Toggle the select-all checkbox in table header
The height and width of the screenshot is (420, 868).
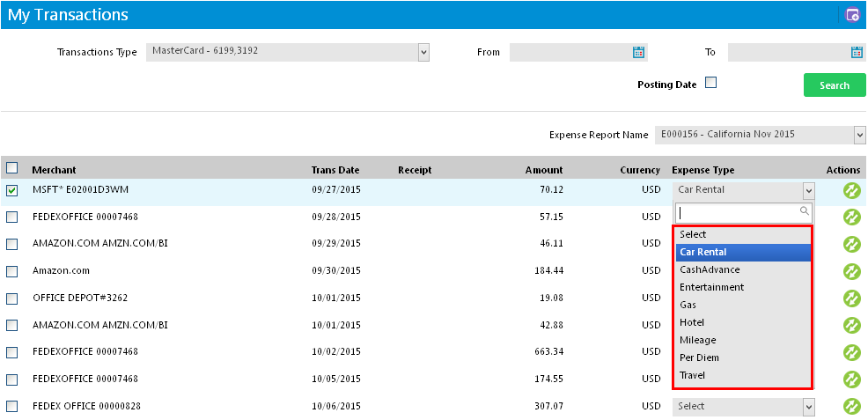tap(11, 167)
